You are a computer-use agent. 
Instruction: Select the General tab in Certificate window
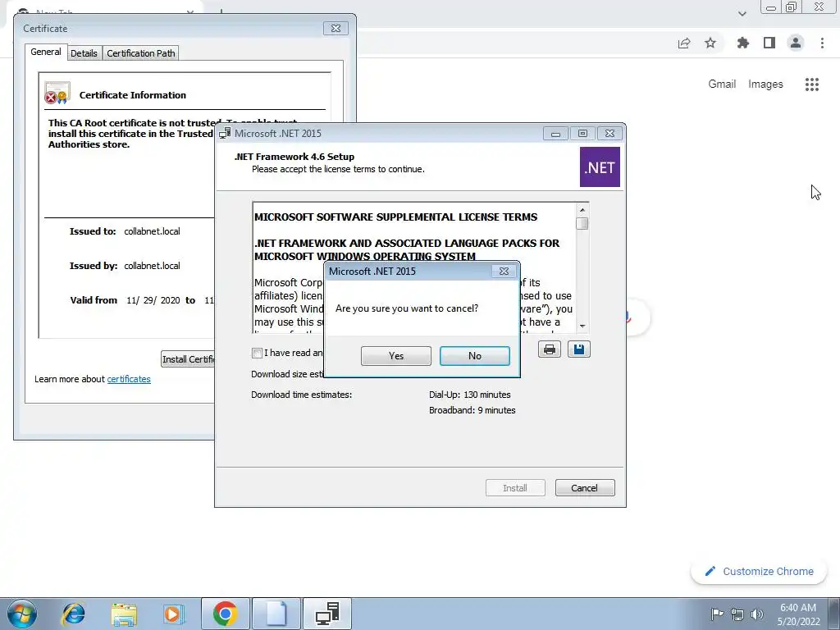[x=46, y=52]
